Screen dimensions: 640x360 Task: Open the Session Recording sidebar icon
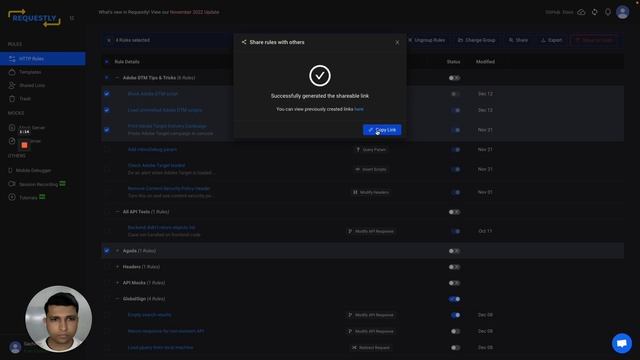[12, 184]
